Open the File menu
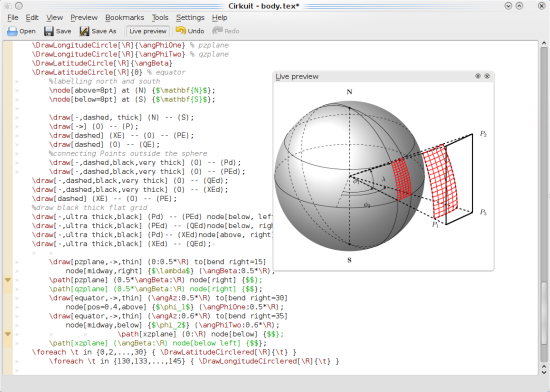 (13, 18)
